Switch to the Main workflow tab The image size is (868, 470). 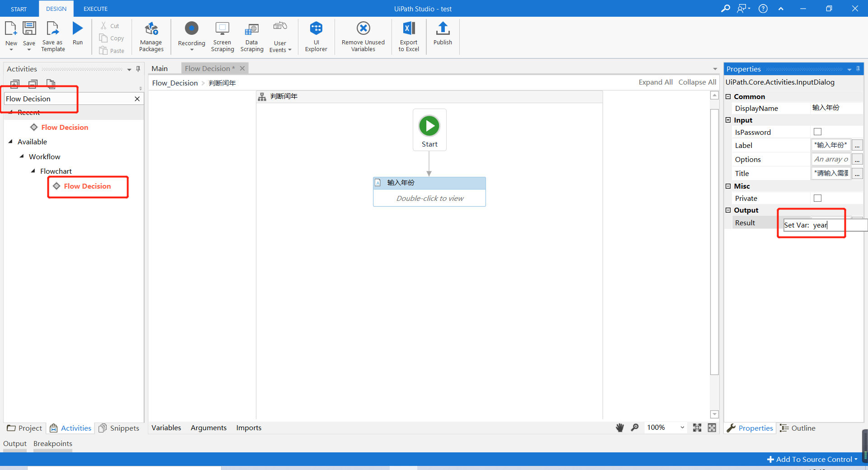click(x=160, y=68)
